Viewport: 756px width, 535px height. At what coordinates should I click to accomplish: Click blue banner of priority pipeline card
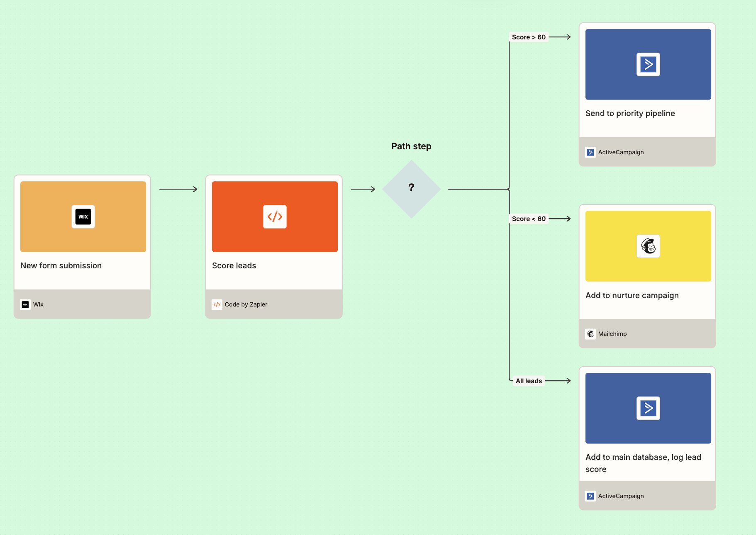coord(648,64)
